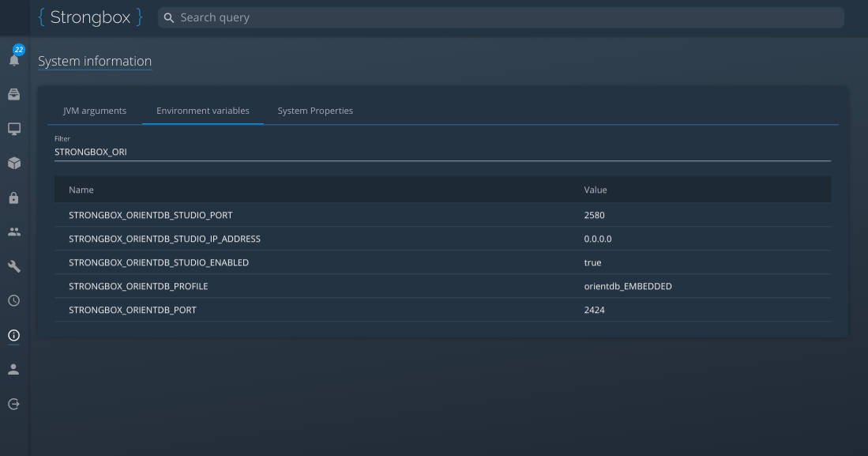Open the storage drawer icon in sidebar

[x=14, y=94]
